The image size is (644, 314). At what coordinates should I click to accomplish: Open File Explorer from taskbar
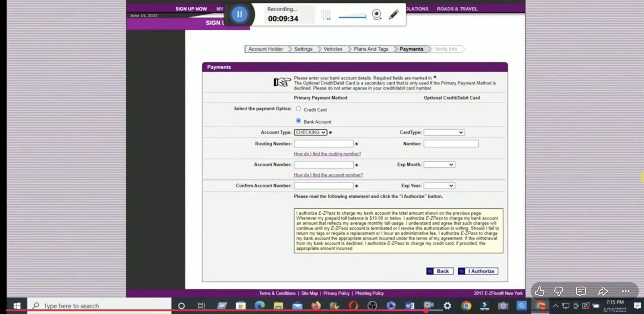pyautogui.click(x=279, y=306)
